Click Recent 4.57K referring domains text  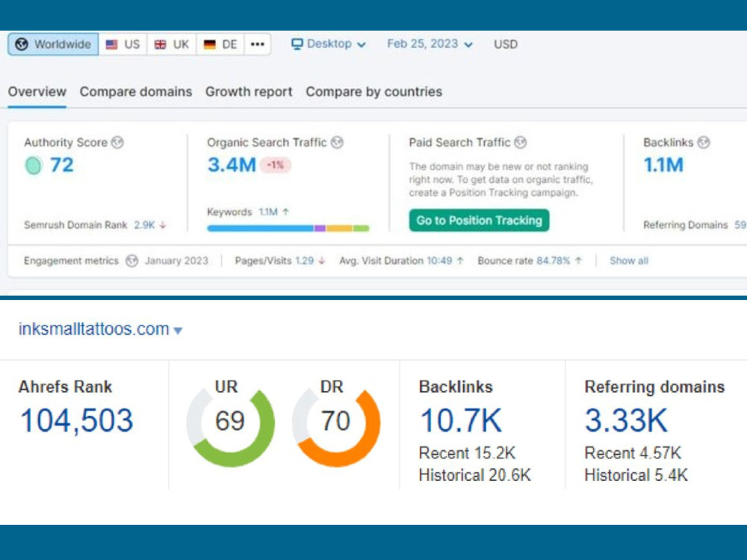pos(633,453)
